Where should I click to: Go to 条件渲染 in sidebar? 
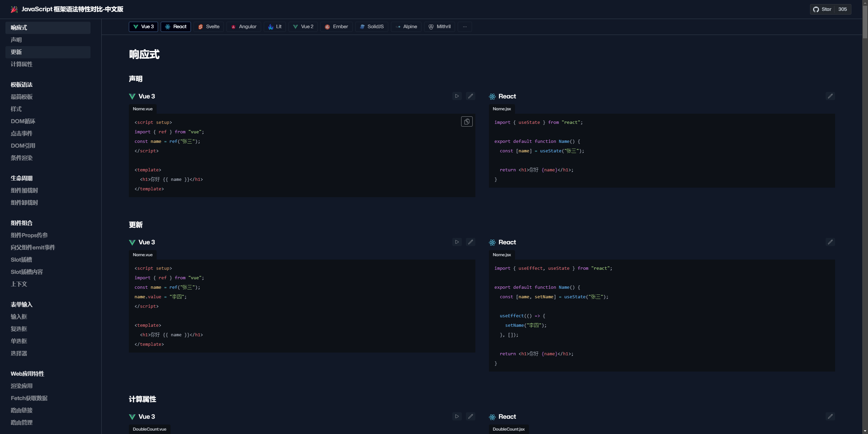tap(48, 158)
